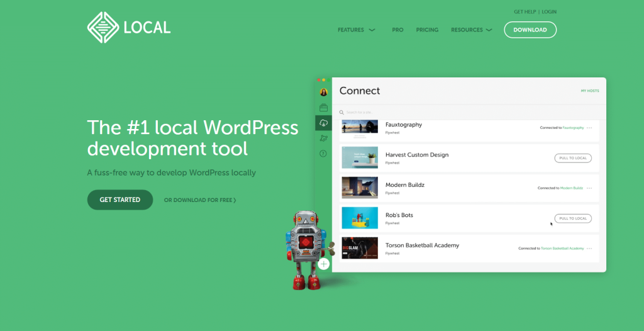Open the Pricing nav item
The width and height of the screenshot is (644, 331).
[x=427, y=30]
